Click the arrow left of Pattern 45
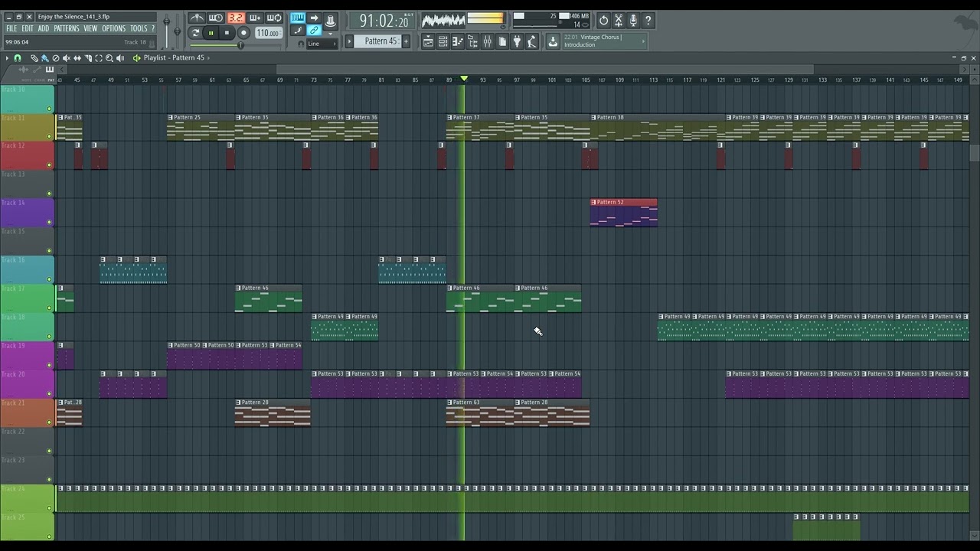This screenshot has height=551, width=980. pos(350,41)
